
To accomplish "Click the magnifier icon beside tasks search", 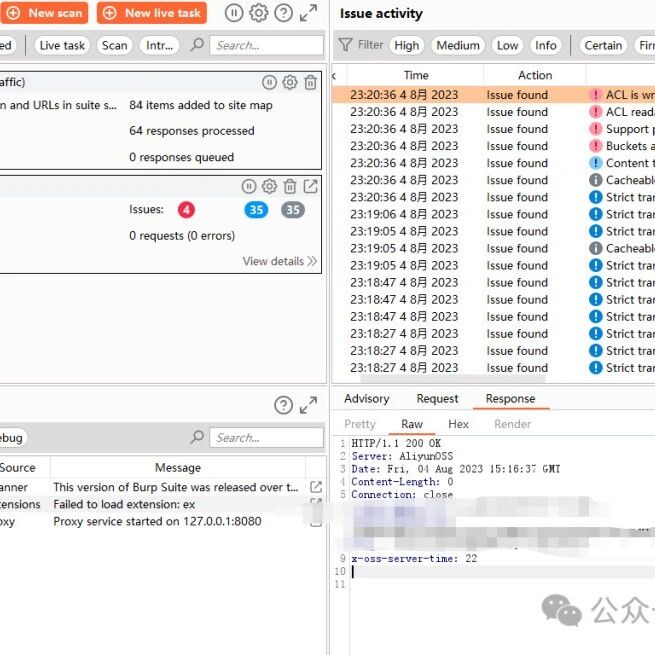I will click(x=197, y=45).
